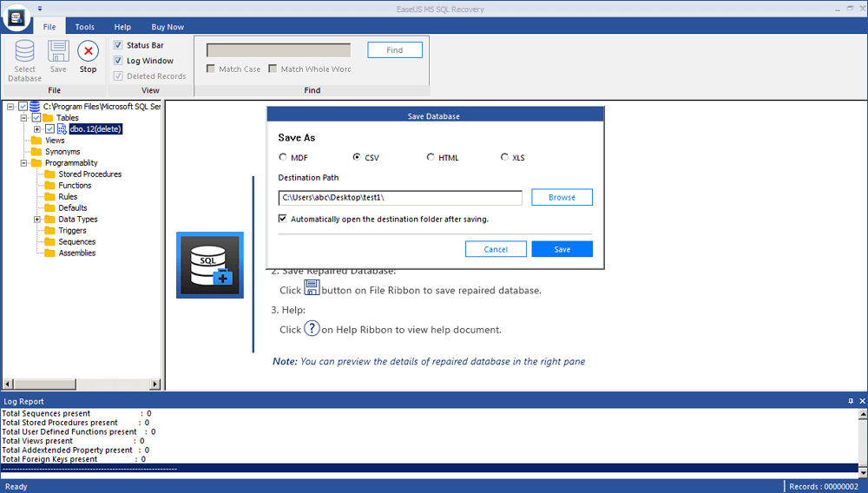Click the Rules folder icon
Screen dimensions: 868x493
click(x=49, y=196)
